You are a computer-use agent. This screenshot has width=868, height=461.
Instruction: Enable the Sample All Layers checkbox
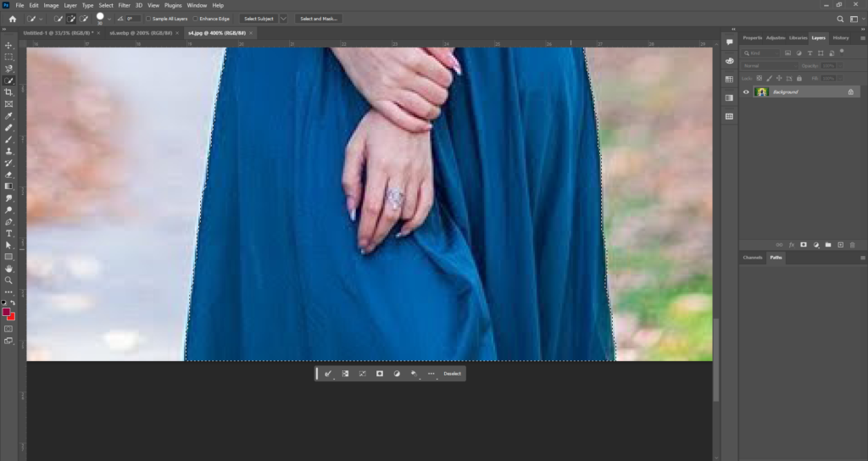point(148,19)
